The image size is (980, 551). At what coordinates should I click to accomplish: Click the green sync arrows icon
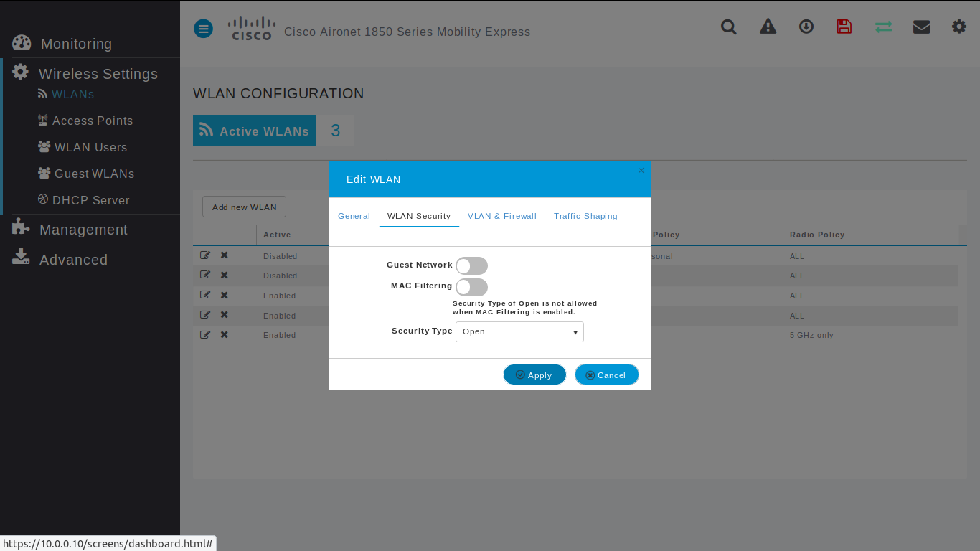pos(882,27)
